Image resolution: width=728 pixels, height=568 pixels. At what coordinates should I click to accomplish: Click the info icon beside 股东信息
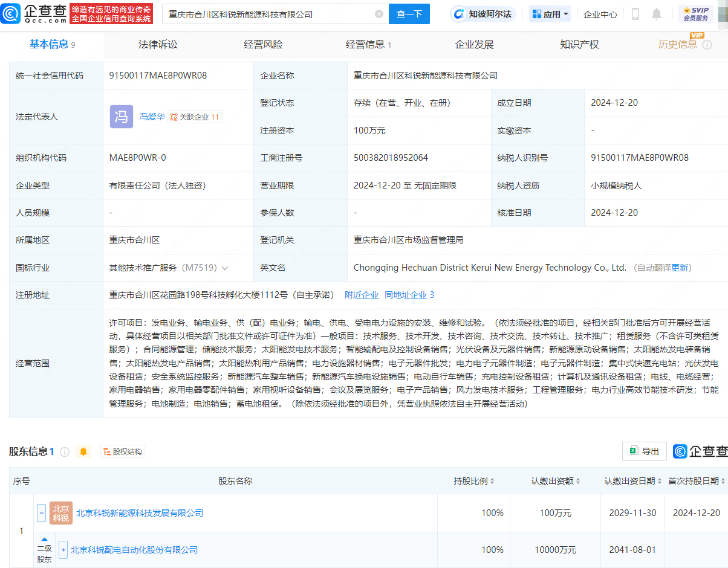coord(65,452)
